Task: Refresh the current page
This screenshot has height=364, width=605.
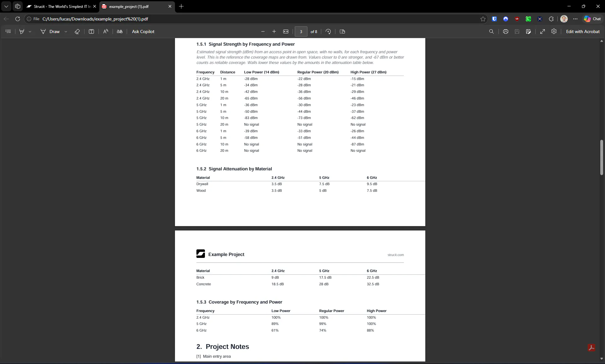Action: pos(18,19)
